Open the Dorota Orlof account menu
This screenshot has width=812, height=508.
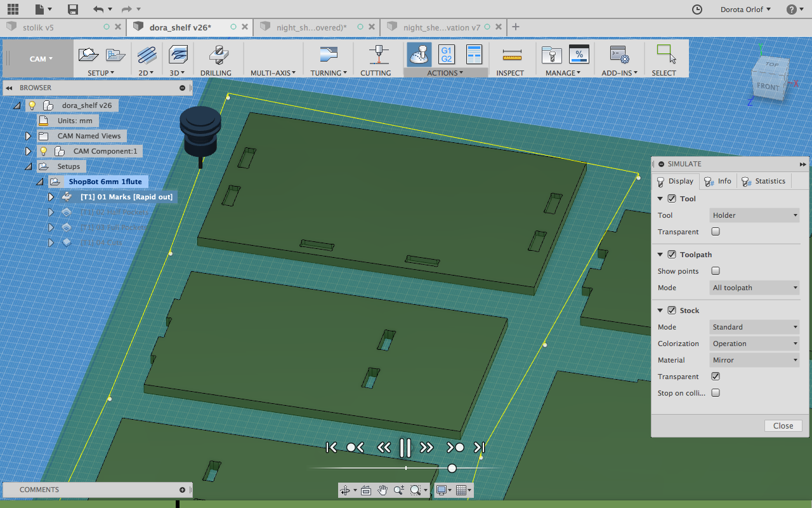coord(746,9)
